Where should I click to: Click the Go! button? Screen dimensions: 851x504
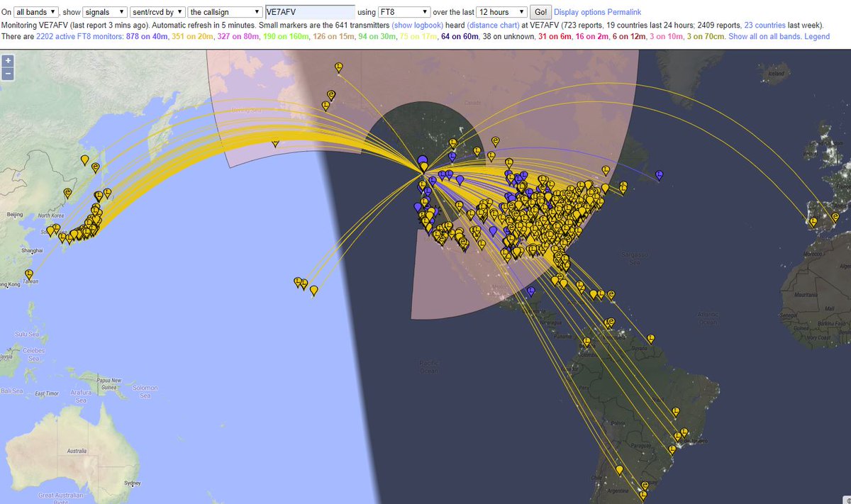point(541,13)
